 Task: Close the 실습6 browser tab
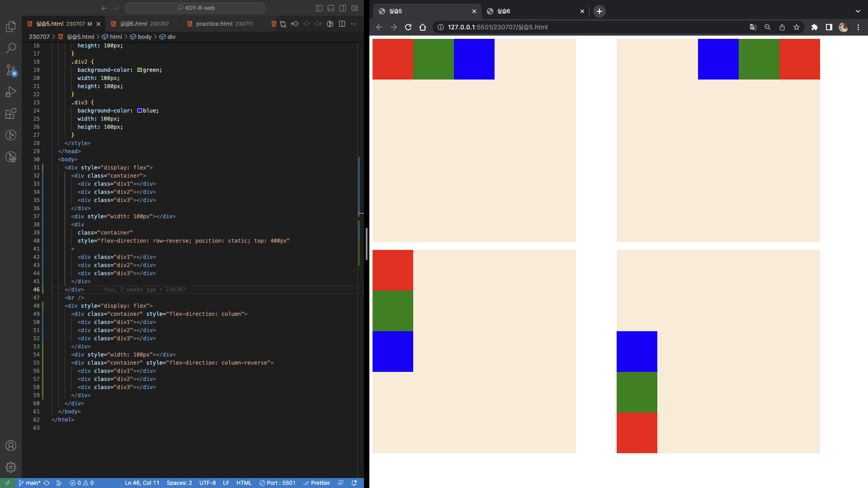tap(582, 11)
